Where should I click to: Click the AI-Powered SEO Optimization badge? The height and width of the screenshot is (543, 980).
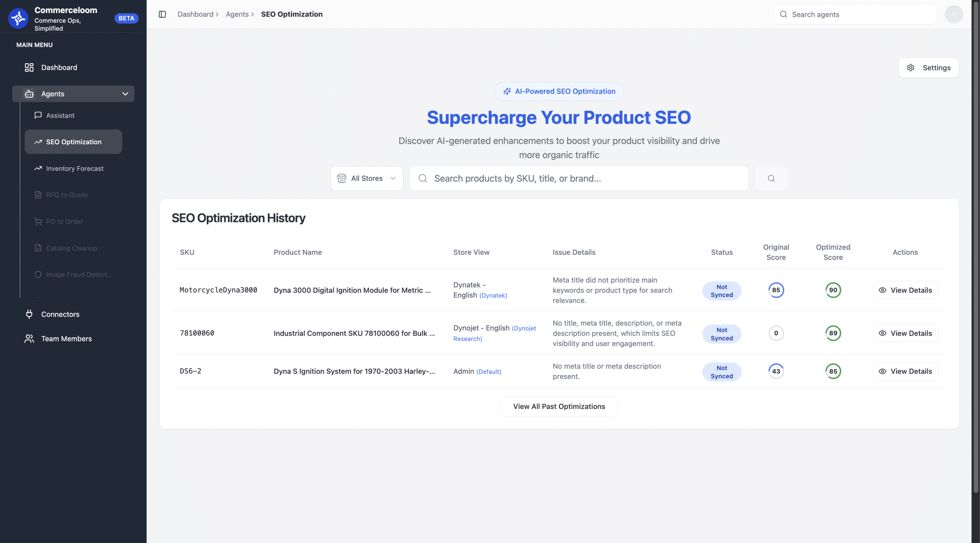click(x=559, y=91)
